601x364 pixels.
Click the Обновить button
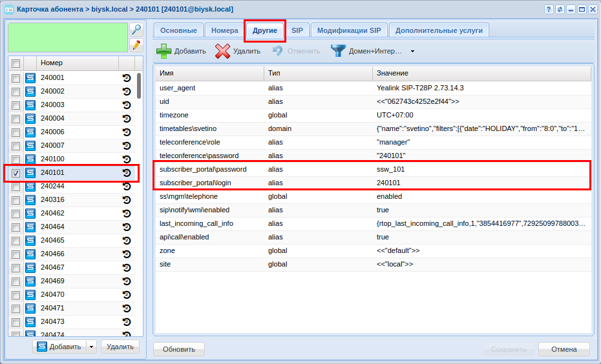tap(179, 349)
